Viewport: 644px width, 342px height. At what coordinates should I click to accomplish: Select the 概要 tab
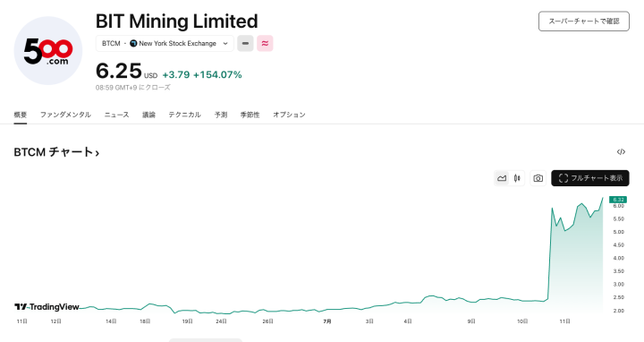pyautogui.click(x=20, y=115)
